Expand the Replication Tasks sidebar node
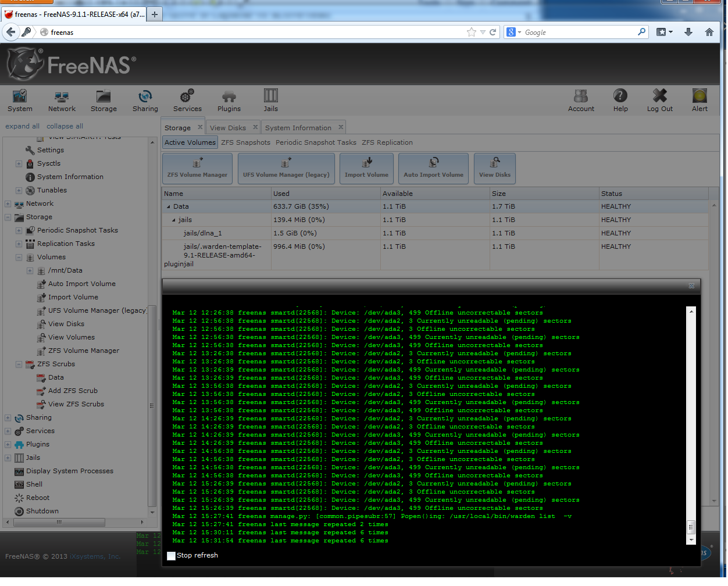The height and width of the screenshot is (586, 728). (19, 244)
